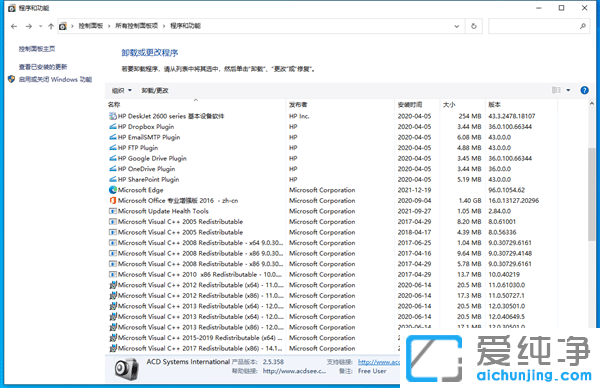
Task: Open the support link in the details pane
Action: pos(379,362)
